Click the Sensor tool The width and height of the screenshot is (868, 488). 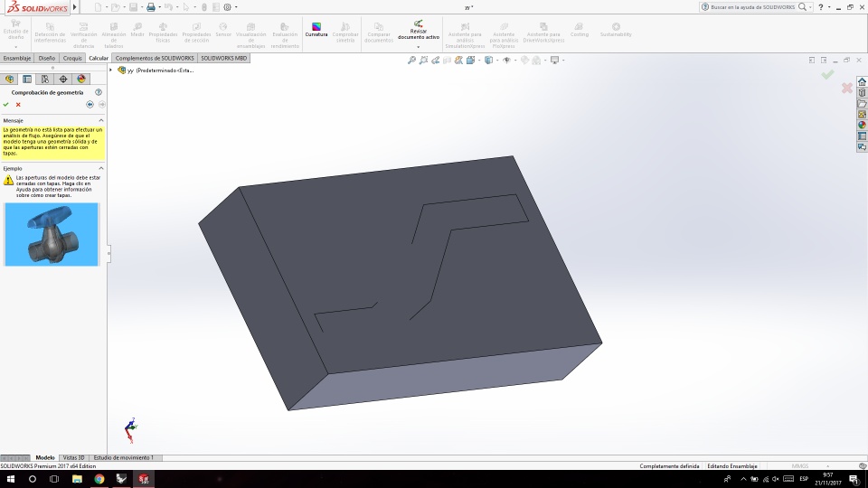(x=223, y=30)
